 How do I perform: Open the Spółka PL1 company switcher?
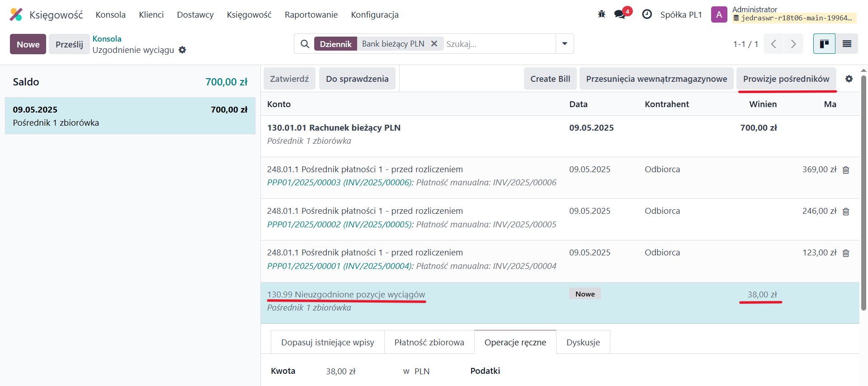pos(681,15)
